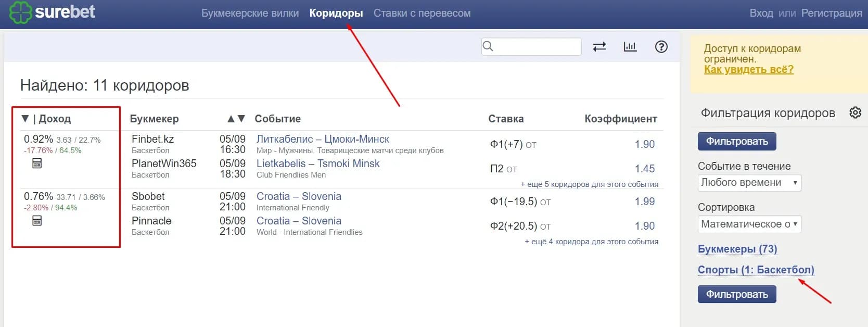
Task: Click the swap arrows icon
Action: (x=599, y=47)
